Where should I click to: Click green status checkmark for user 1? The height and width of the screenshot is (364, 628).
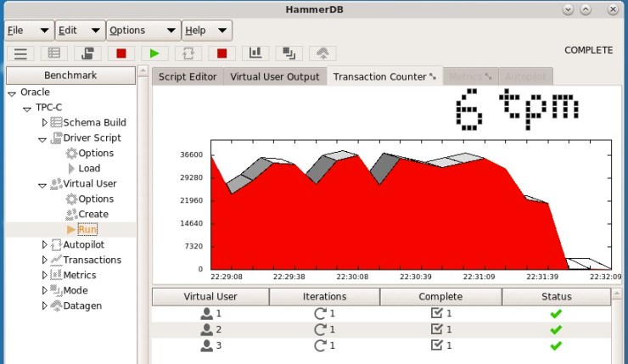point(556,314)
